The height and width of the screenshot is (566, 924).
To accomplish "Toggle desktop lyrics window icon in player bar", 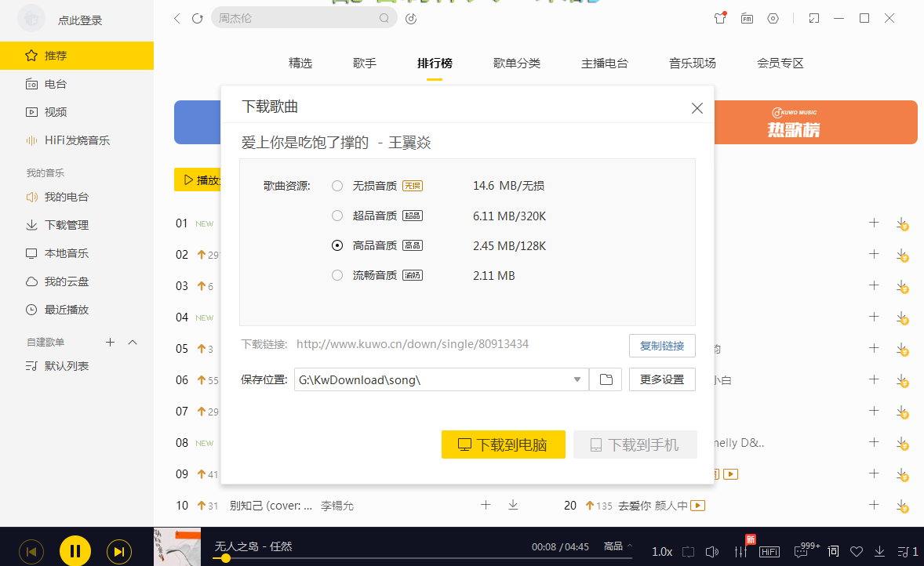I will (x=688, y=552).
